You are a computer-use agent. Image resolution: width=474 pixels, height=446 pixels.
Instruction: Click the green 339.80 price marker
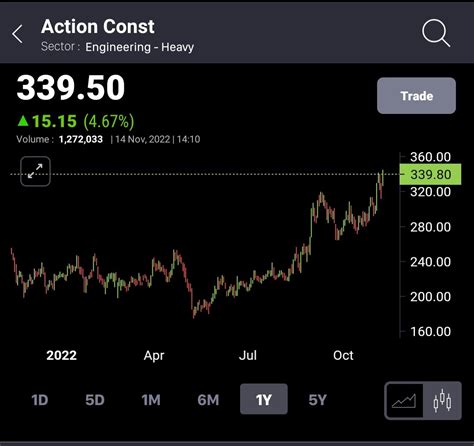(x=430, y=174)
